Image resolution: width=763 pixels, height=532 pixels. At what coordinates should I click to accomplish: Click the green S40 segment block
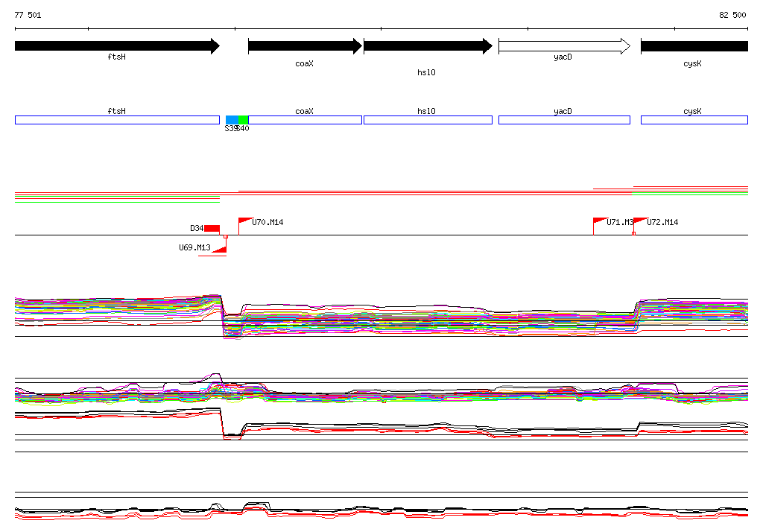pos(244,120)
